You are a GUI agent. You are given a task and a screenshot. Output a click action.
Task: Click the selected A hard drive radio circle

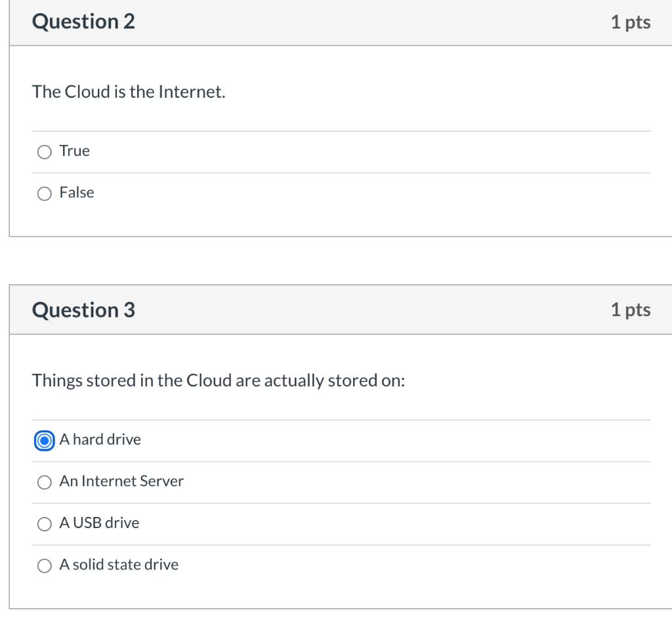pos(45,440)
